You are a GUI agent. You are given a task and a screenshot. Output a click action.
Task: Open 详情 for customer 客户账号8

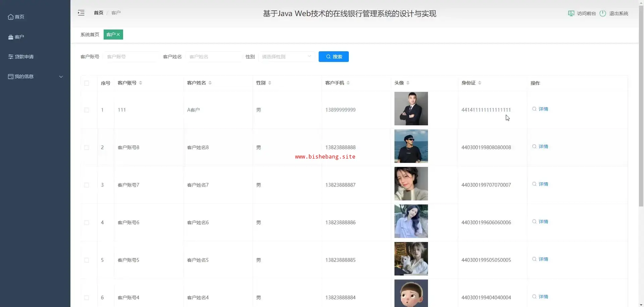540,146
